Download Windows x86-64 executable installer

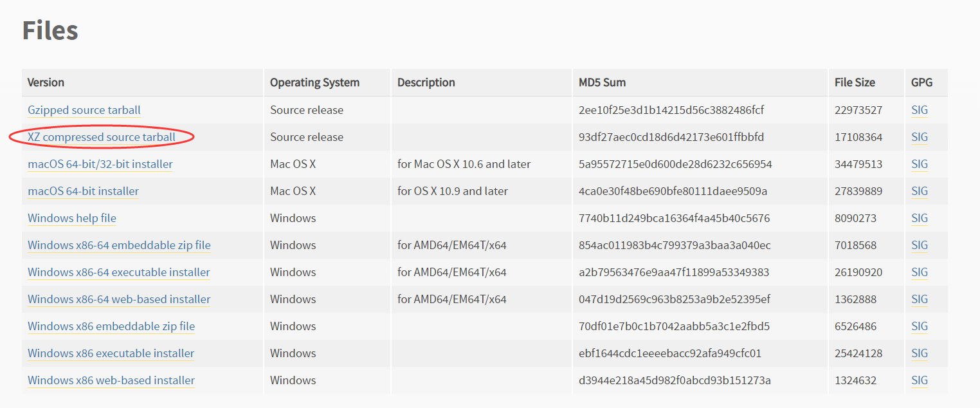119,272
